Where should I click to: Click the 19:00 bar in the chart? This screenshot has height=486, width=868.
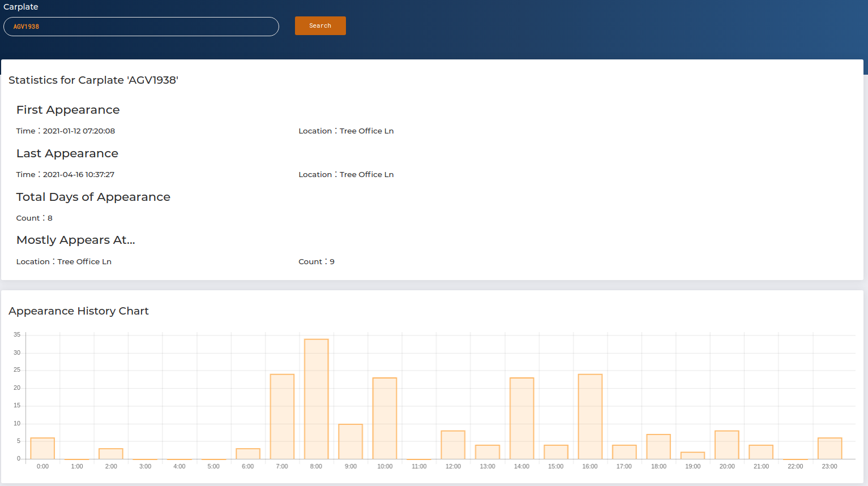point(693,455)
